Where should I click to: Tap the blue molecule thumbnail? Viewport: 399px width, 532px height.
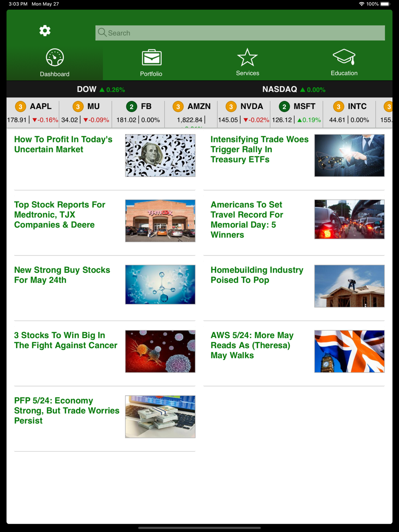pyautogui.click(x=160, y=285)
